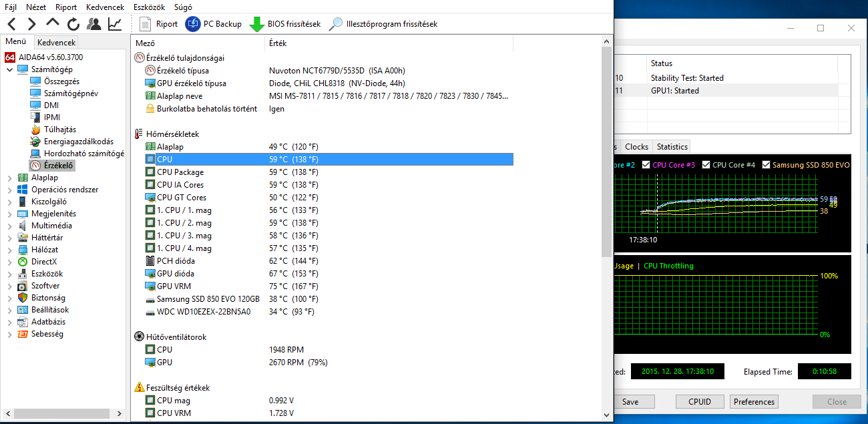The width and height of the screenshot is (868, 424).
Task: Open Preferences in stability test window
Action: pyautogui.click(x=754, y=402)
